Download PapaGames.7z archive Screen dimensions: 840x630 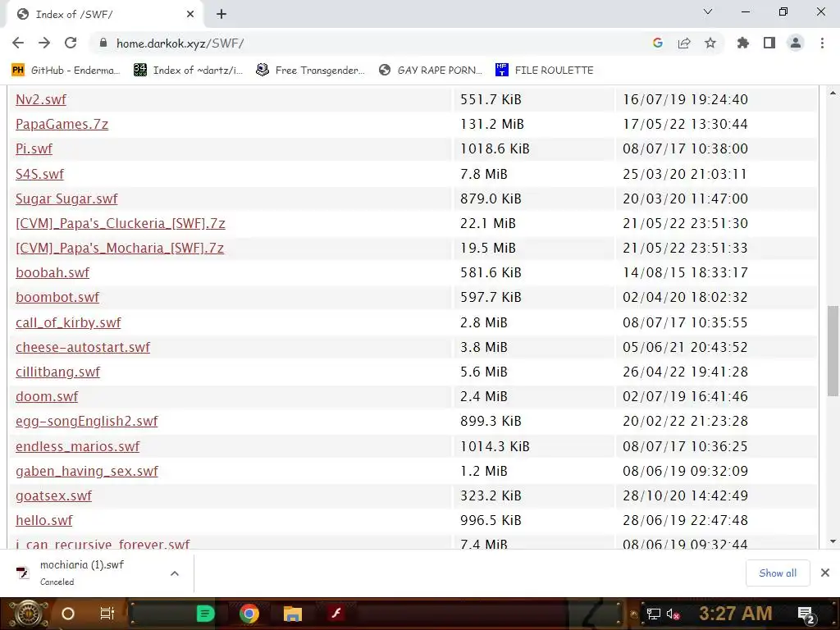click(62, 124)
